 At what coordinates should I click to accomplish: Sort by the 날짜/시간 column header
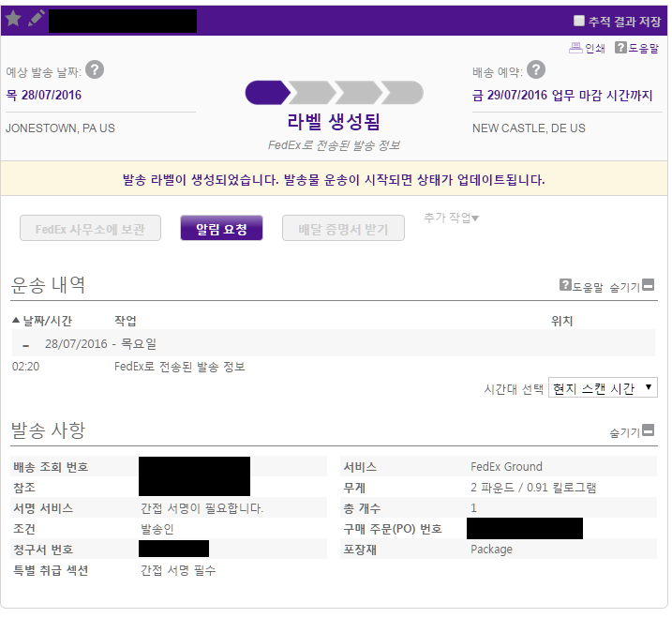coord(42,321)
